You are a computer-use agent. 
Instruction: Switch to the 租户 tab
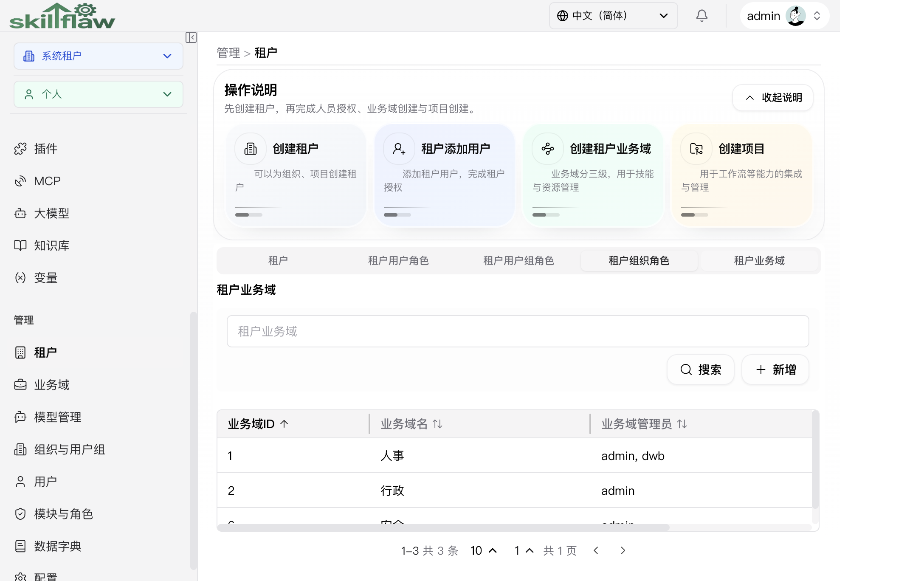pyautogui.click(x=278, y=260)
